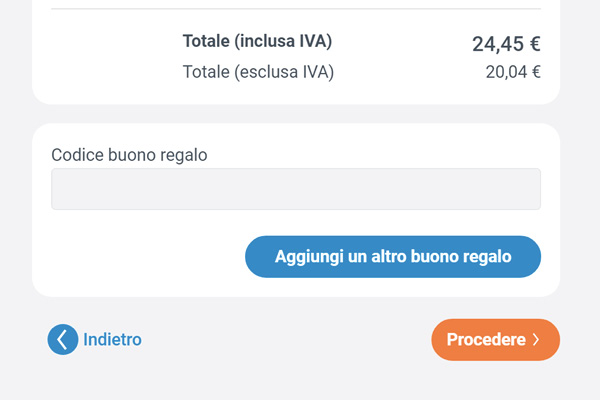Click the 20,04 € net amount
This screenshot has height=400, width=600.
(x=513, y=72)
